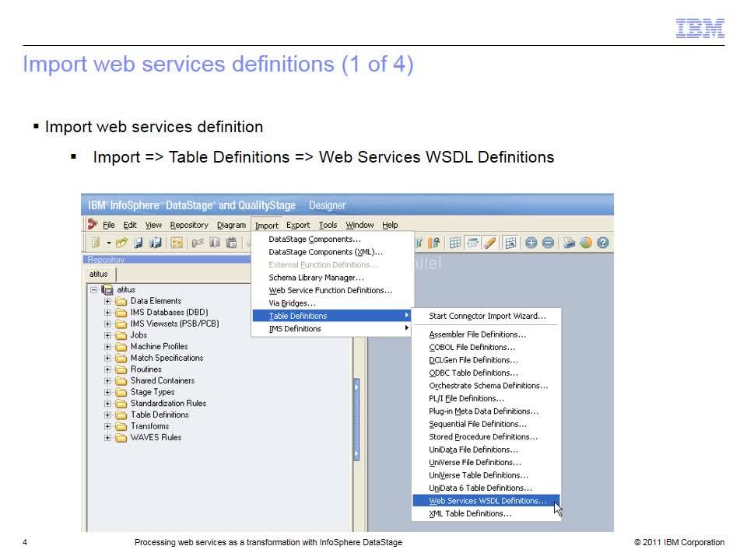This screenshot has height=560, width=747.
Task: Open the Tools menu
Action: click(x=328, y=225)
